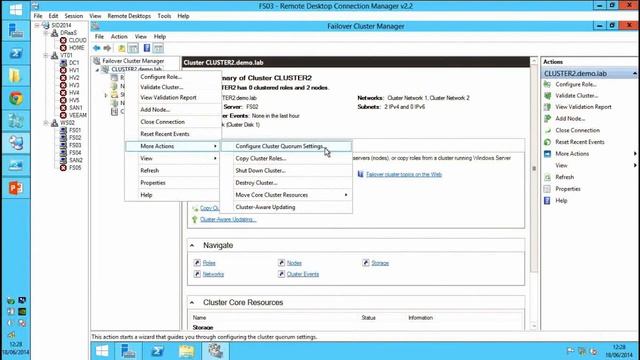Follow the Nodes navigation link
This screenshot has width=640, height=360.
coord(294,263)
